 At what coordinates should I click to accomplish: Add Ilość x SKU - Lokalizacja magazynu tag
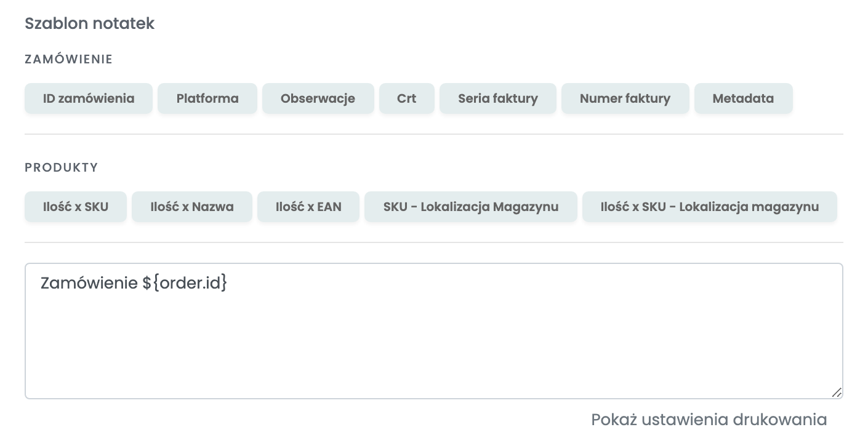(710, 207)
